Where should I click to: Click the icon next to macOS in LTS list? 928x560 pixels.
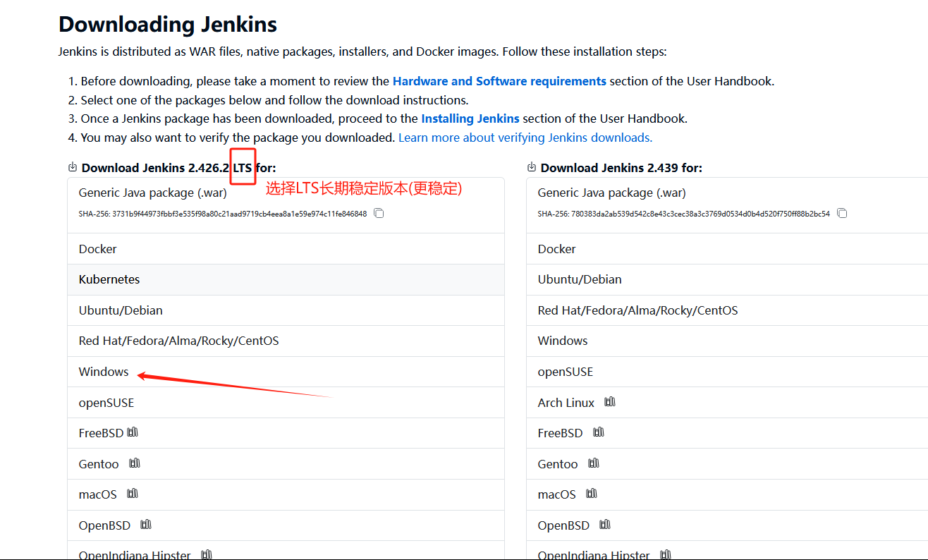[x=133, y=494]
